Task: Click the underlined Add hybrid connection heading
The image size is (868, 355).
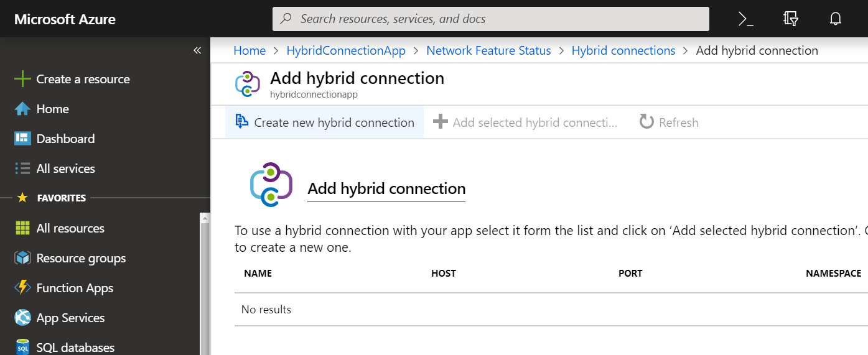Action: 386,189
